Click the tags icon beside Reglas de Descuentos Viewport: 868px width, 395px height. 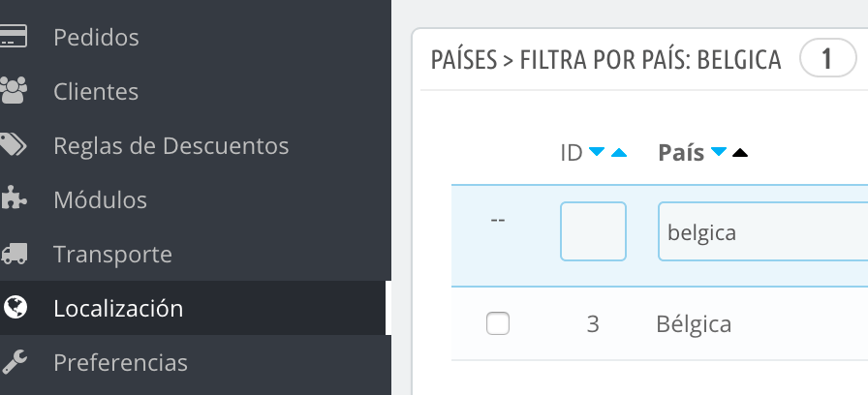14,145
